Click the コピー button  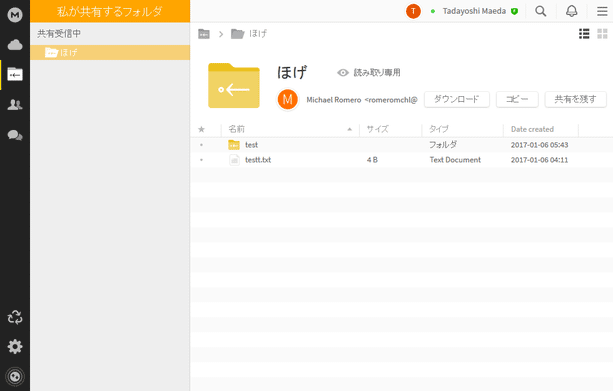517,99
